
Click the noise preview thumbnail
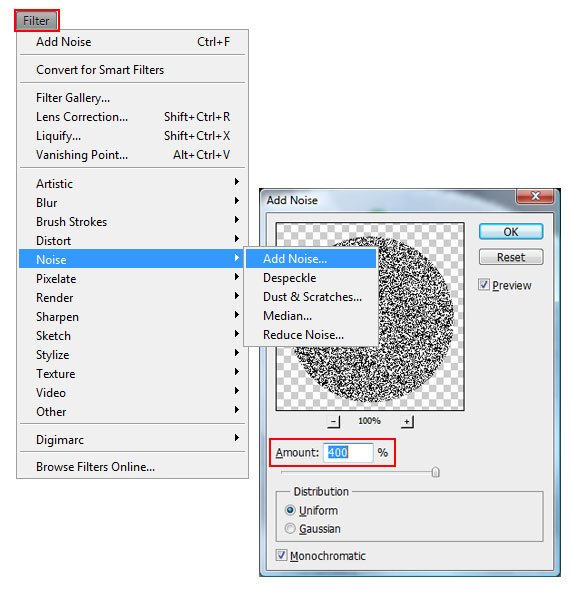click(370, 317)
